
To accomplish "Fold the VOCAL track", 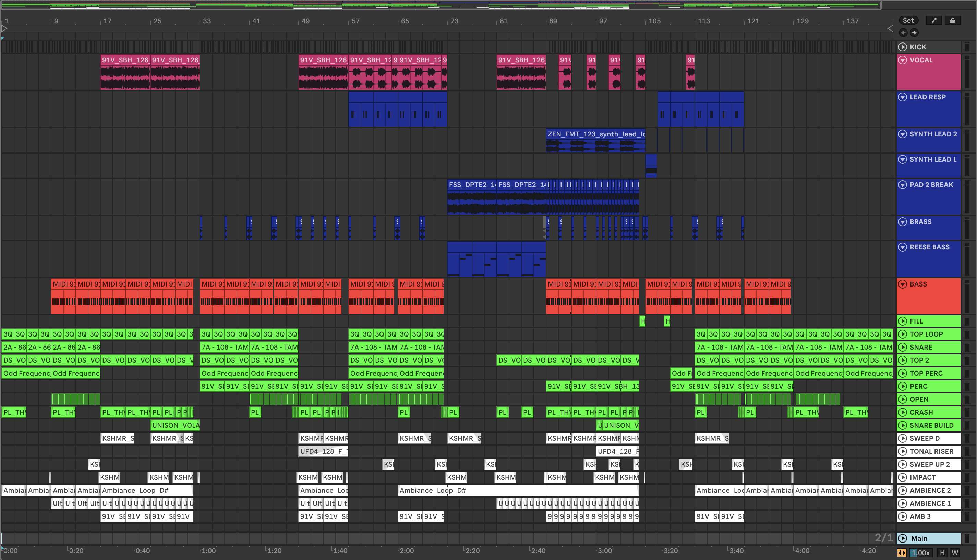I will pos(902,60).
